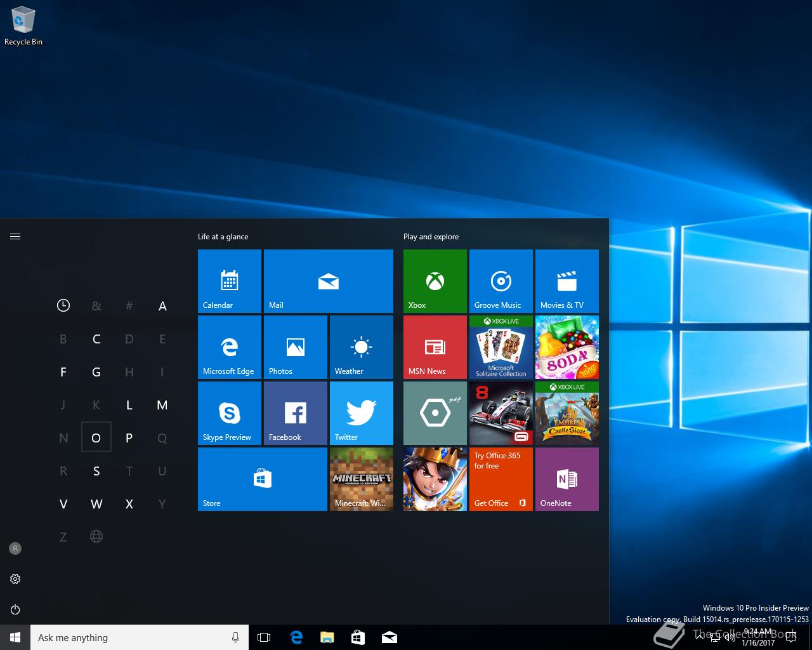The height and width of the screenshot is (650, 812).
Task: Launch Microsoft Edge tile
Action: click(230, 347)
